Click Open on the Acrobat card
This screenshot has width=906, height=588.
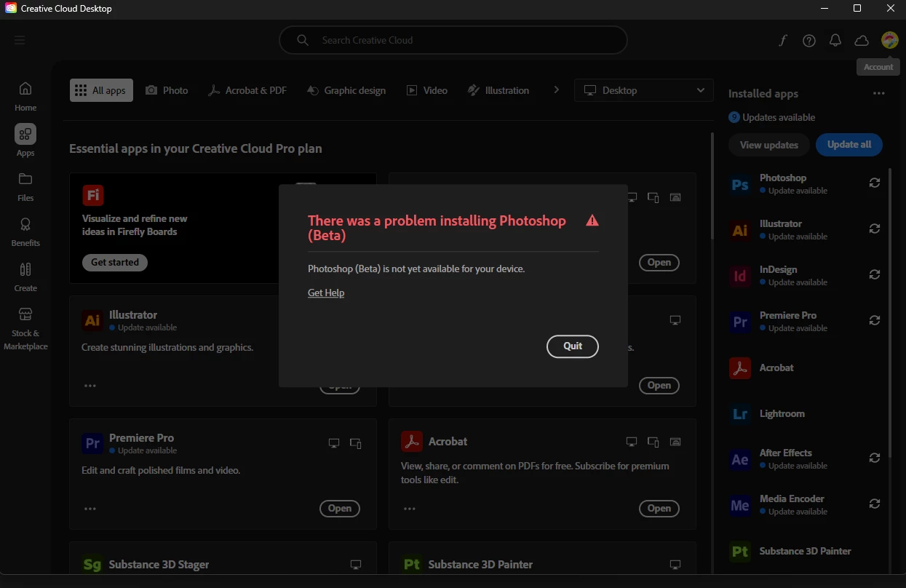click(659, 509)
